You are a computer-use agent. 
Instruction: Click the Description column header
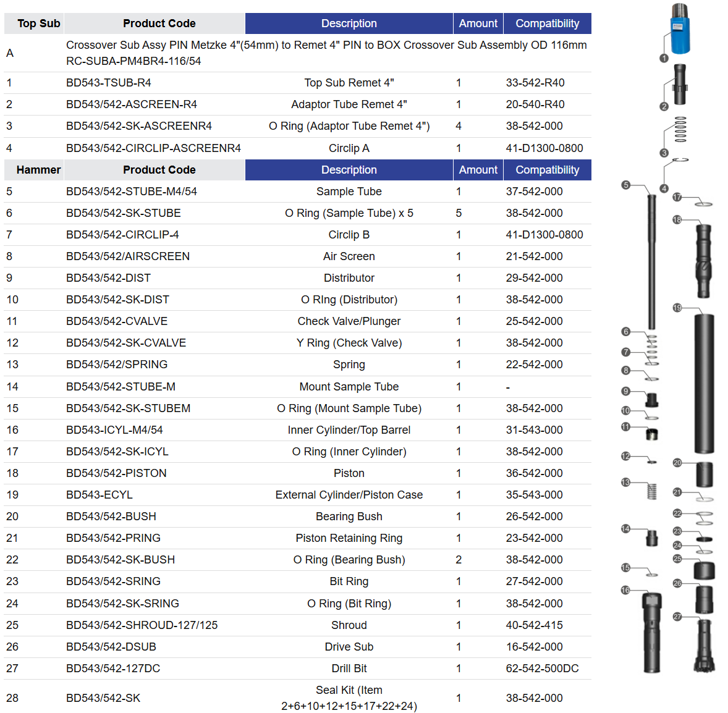point(349,23)
